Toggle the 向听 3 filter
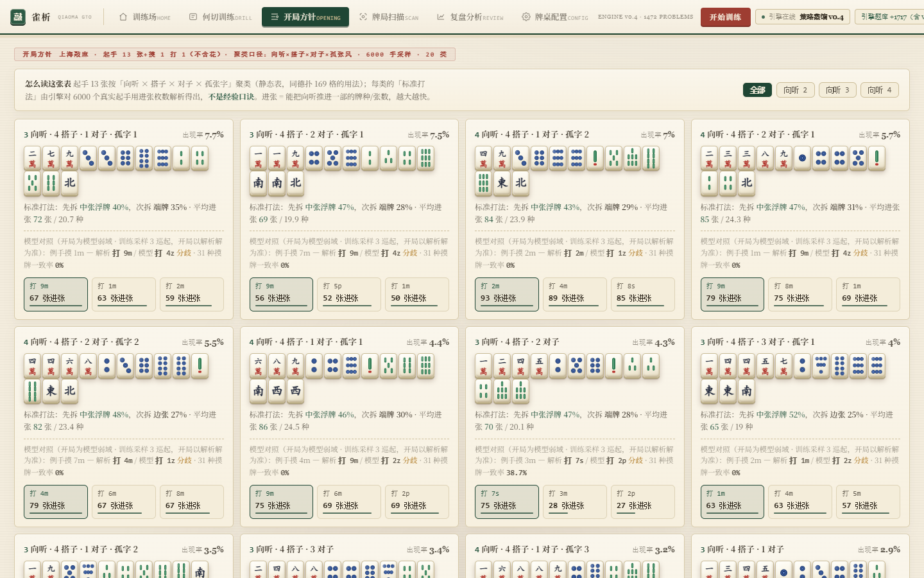Viewport: 924px width, 578px height. [x=837, y=90]
